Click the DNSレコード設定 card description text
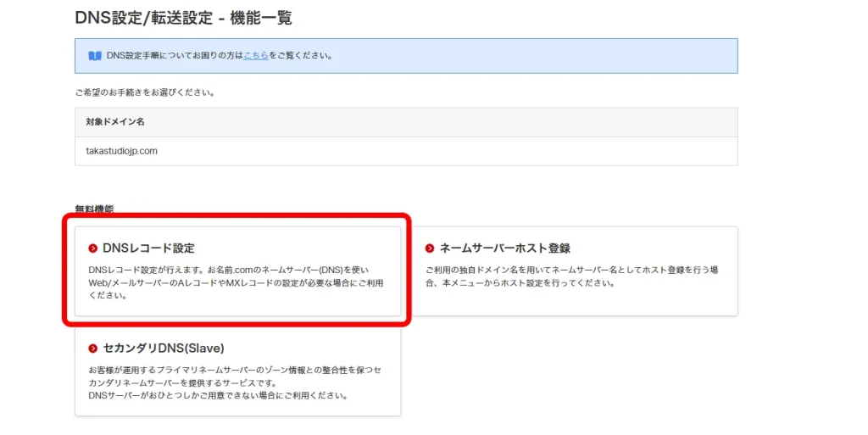The height and width of the screenshot is (435, 868). 236,283
